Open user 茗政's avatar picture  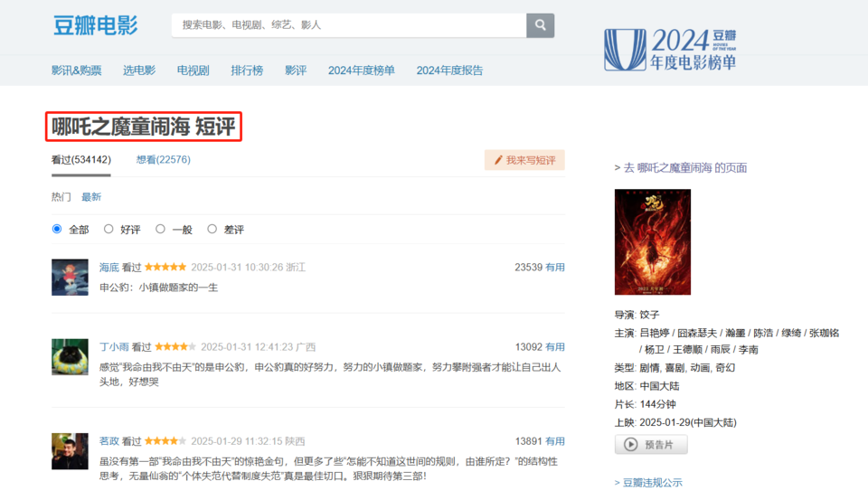(70, 451)
